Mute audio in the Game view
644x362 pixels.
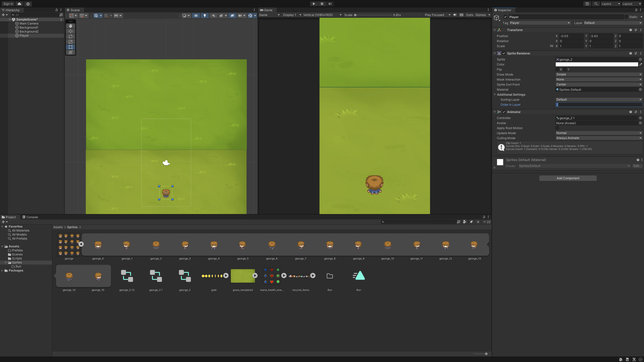455,15
